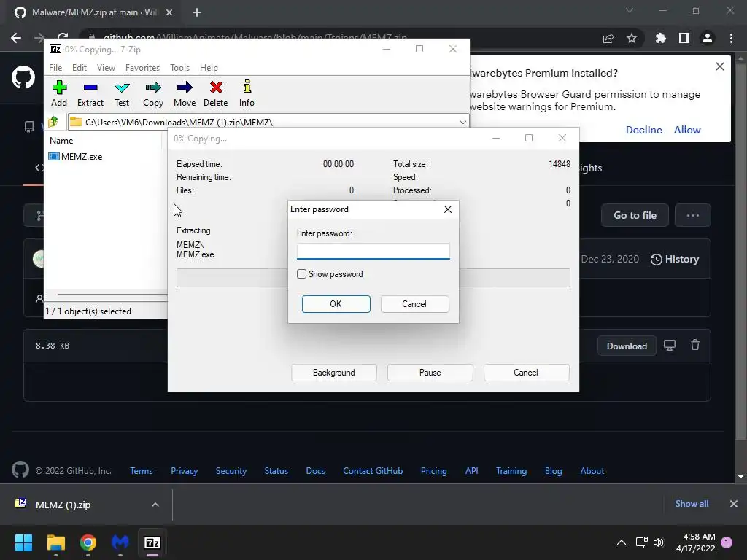Share this page using the share icon
The image size is (747, 560).
608,38
